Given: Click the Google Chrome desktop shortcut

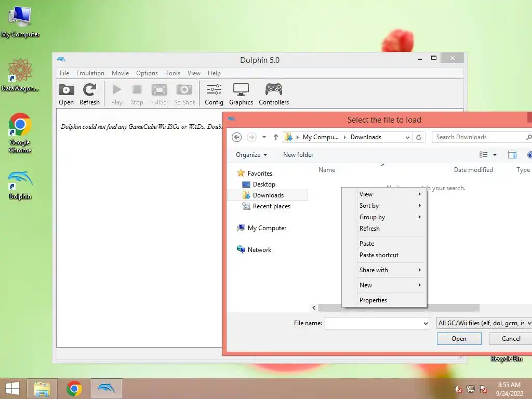Looking at the screenshot, I should click(20, 133).
